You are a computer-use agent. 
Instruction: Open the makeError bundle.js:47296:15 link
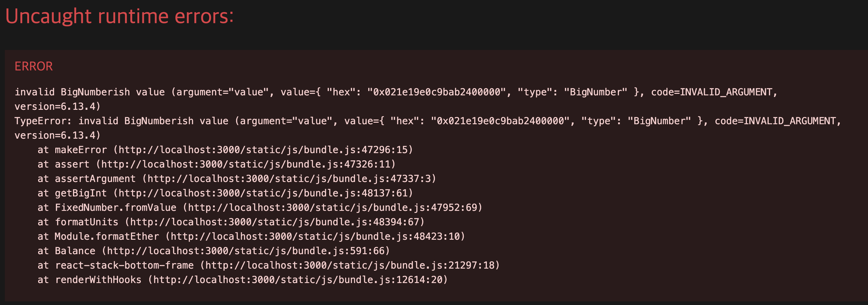click(263, 150)
